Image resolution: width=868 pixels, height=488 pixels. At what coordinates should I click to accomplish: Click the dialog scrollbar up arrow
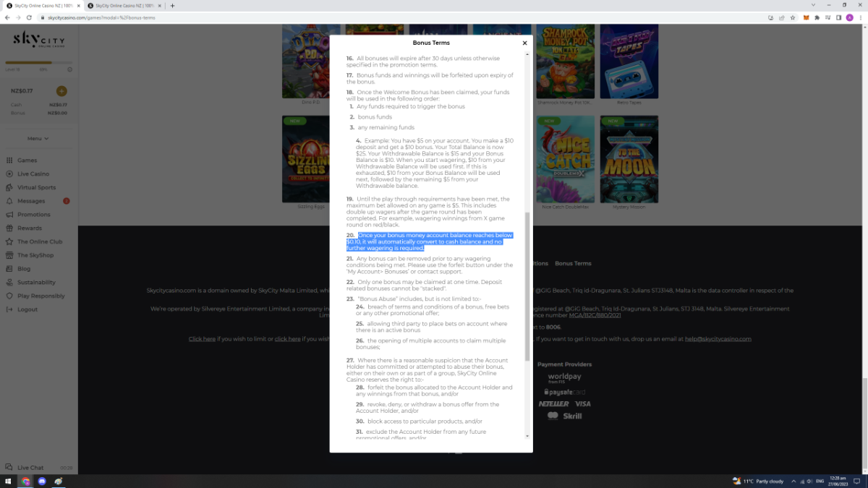[x=527, y=54]
